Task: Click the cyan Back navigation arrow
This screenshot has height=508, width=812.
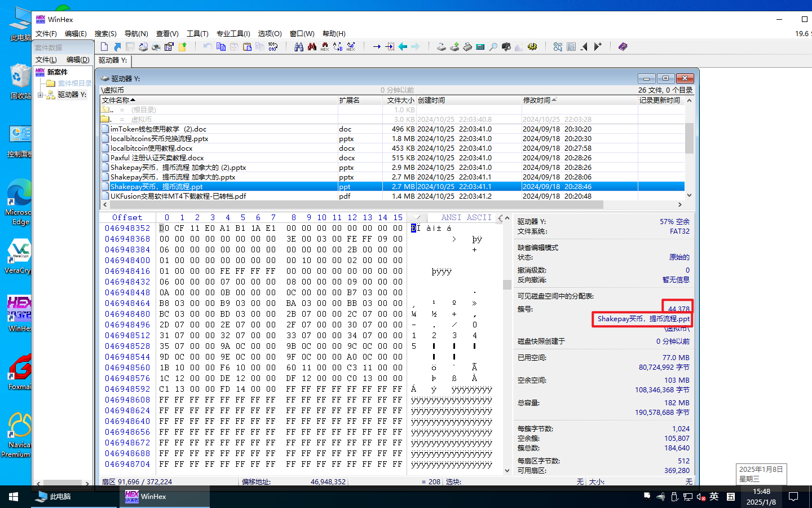Action: point(403,47)
